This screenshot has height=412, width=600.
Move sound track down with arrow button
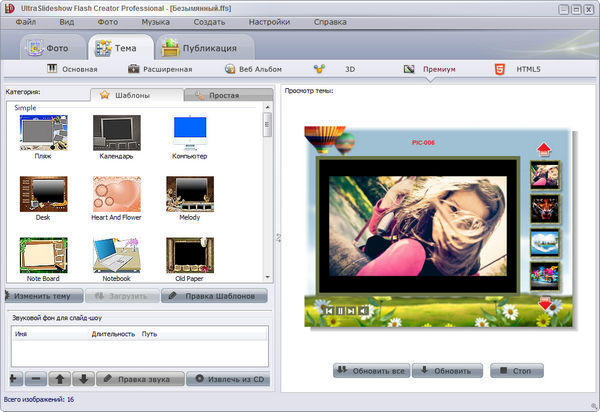tap(83, 379)
